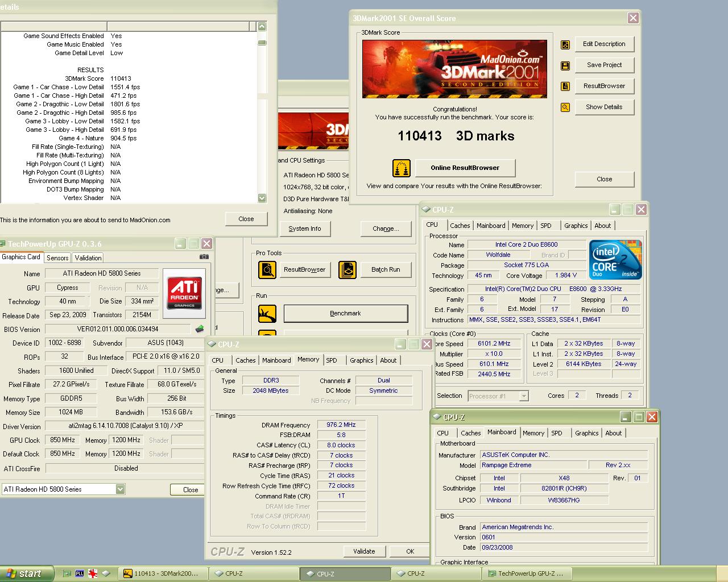The image size is (728, 582).
Task: Switch to Validation tab in GPU-Z
Action: point(88,257)
